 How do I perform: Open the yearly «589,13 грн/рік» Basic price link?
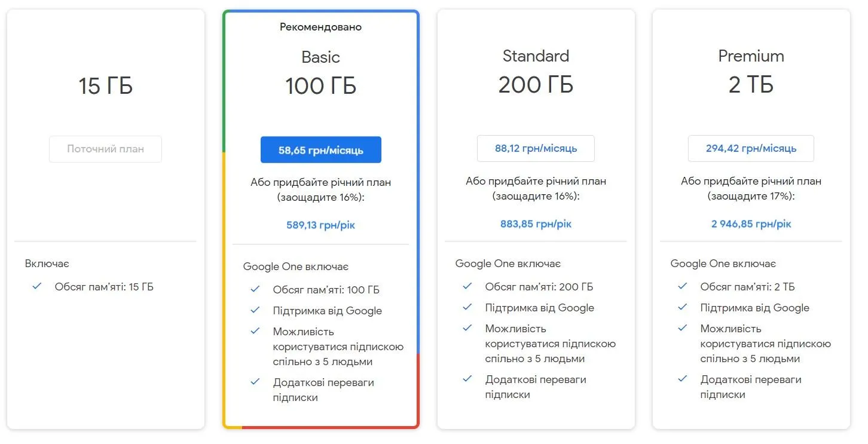point(320,224)
